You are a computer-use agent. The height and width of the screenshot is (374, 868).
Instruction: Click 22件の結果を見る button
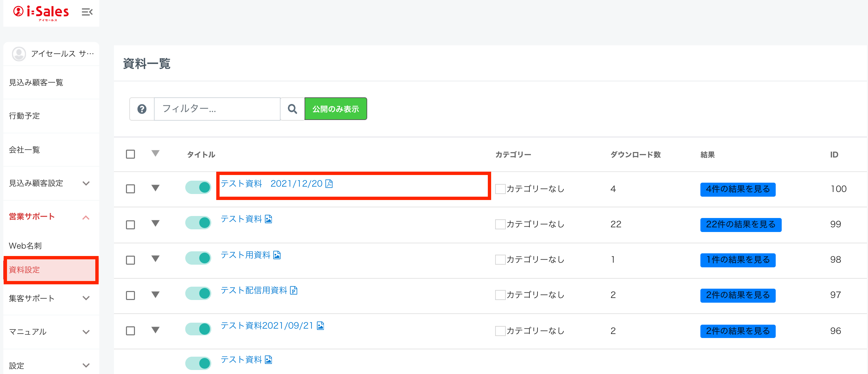pos(740,224)
